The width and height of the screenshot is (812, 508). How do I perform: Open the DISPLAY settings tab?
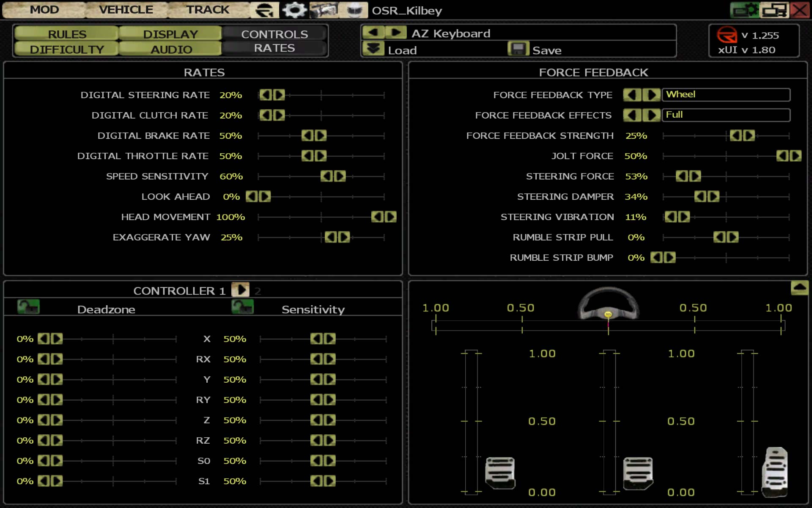point(170,34)
